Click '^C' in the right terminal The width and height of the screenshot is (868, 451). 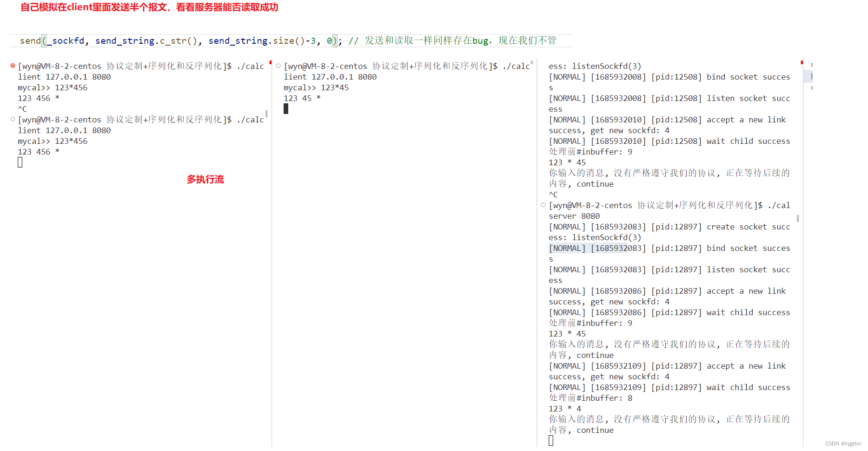553,195
